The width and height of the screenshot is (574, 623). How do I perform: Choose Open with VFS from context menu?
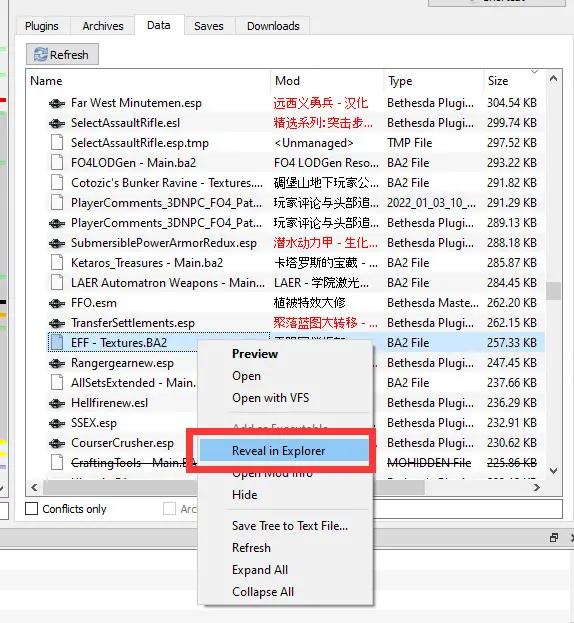point(285,398)
